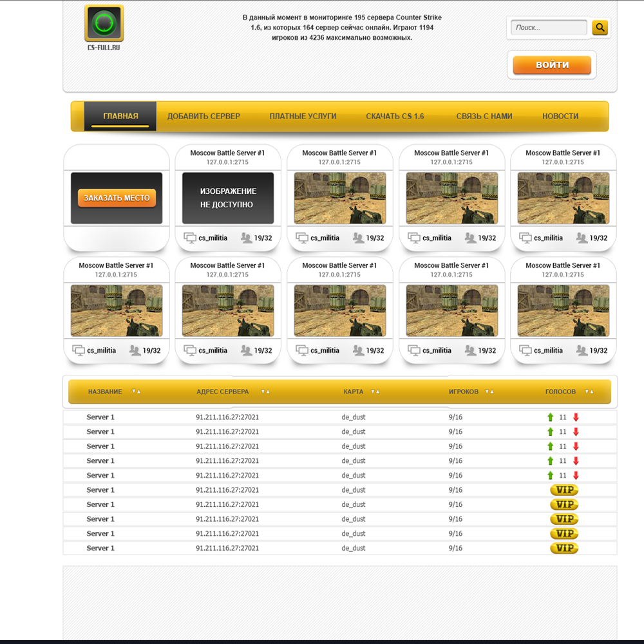Sort servers by Голосов arrows

[x=589, y=392]
